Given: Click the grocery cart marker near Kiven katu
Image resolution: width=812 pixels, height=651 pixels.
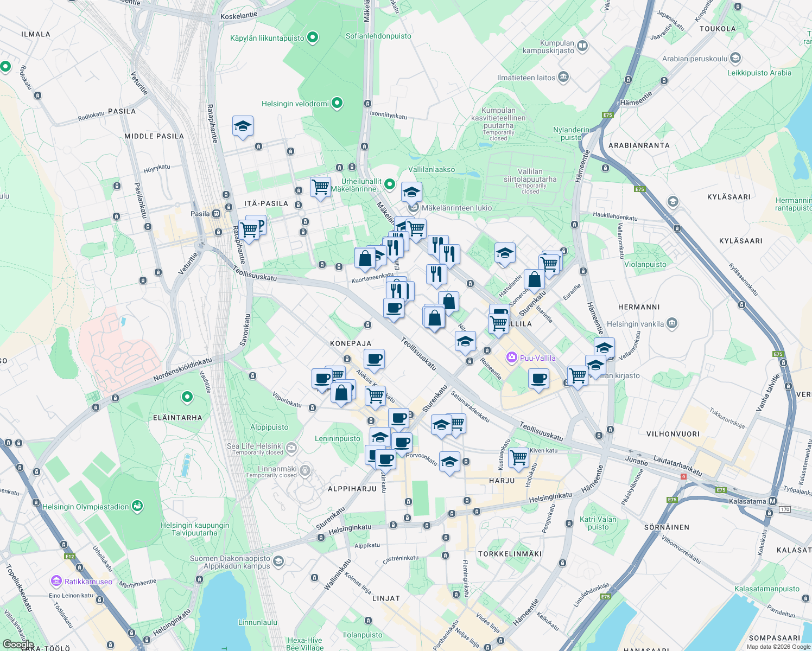Looking at the screenshot, I should tap(518, 458).
